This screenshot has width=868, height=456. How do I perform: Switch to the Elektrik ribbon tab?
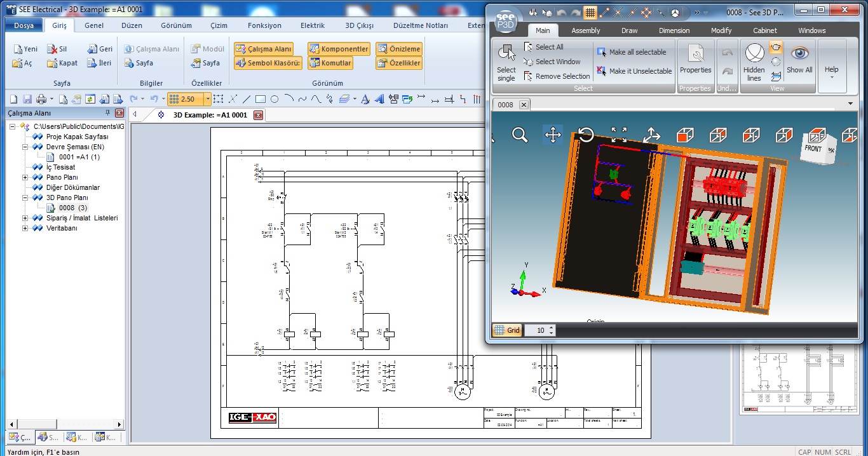click(x=312, y=25)
